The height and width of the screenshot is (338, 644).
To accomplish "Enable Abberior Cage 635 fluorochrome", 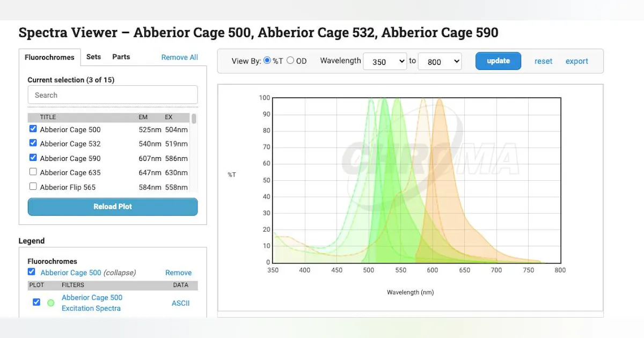I will pos(33,172).
